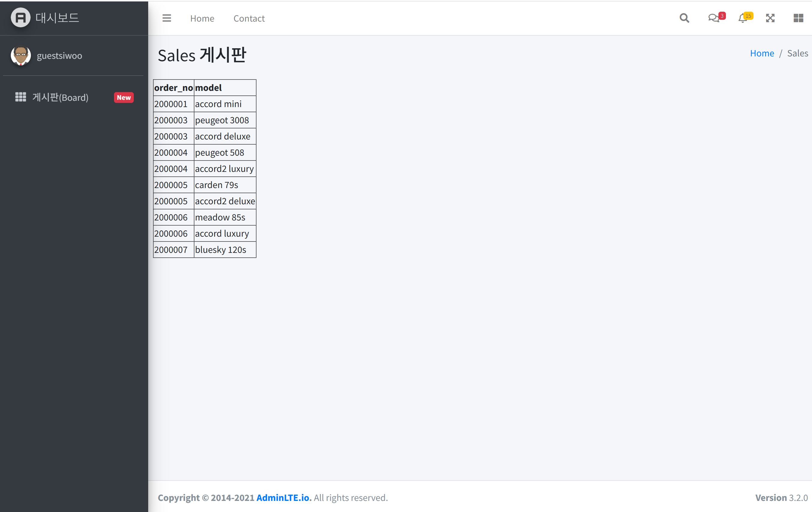This screenshot has height=512, width=812.
Task: Expand the 게시판(Board) sidebar menu
Action: click(61, 97)
